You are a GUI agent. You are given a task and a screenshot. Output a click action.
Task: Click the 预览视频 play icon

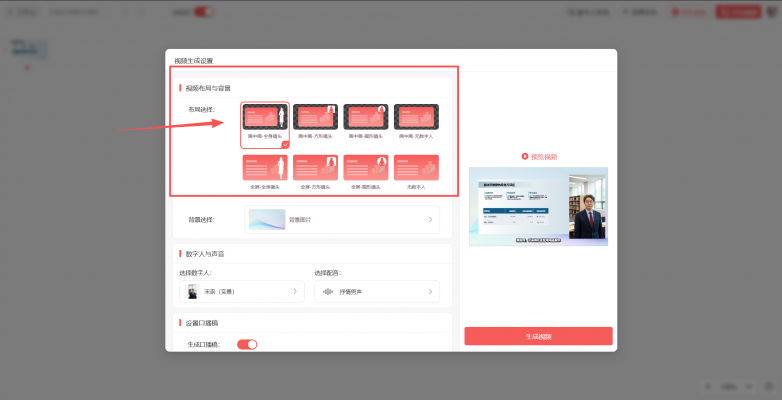pyautogui.click(x=524, y=156)
